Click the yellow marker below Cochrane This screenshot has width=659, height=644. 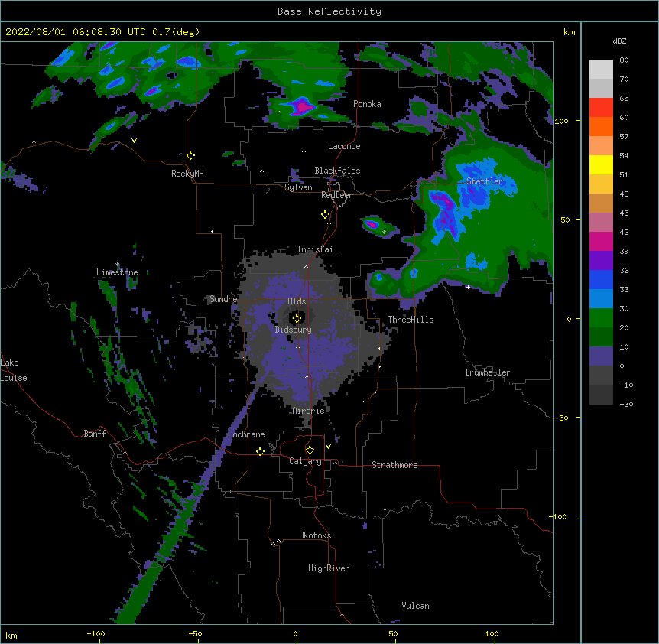click(x=260, y=452)
